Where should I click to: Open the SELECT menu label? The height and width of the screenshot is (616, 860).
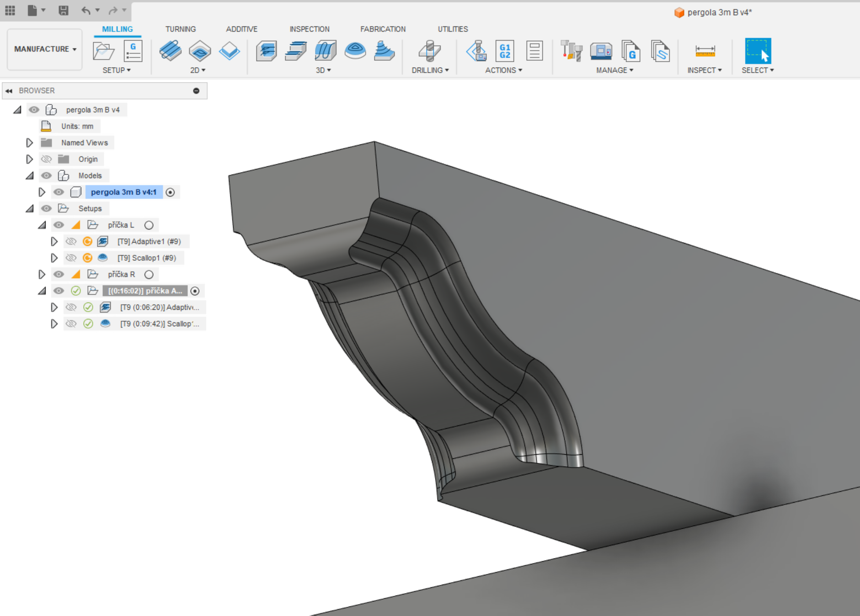(757, 70)
